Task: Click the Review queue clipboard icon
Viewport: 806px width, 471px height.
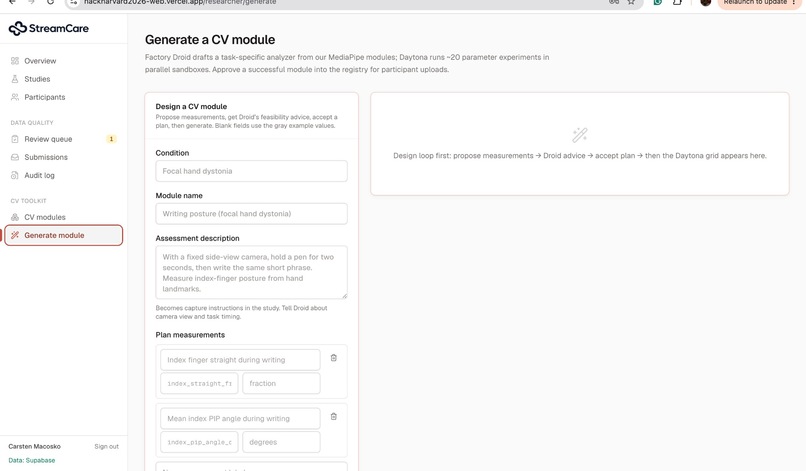Action: tap(15, 139)
